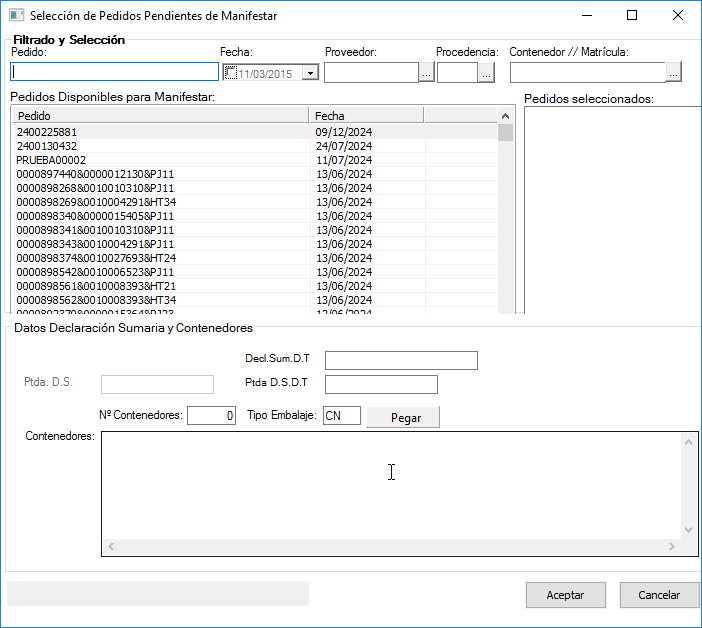Open Contenedor // Matrícula ellipsis button
The image size is (702, 628).
click(x=673, y=73)
